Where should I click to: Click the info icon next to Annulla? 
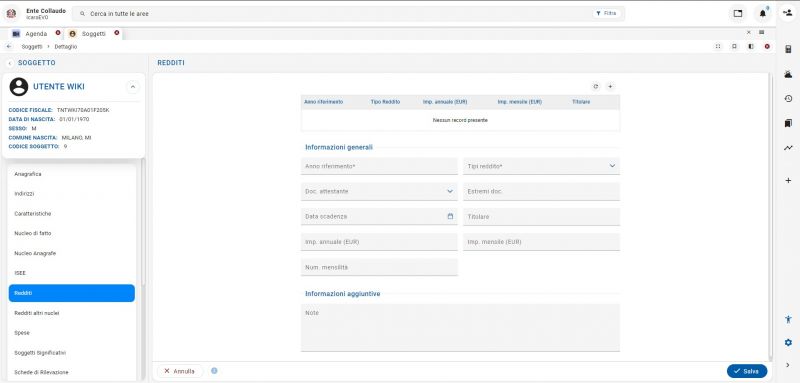(214, 371)
